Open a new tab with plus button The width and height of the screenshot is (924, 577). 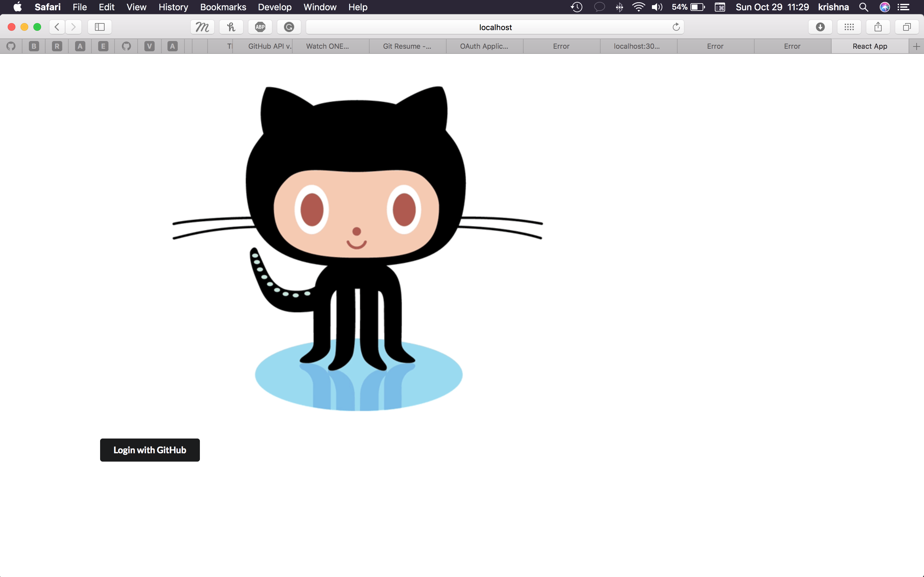tap(916, 46)
